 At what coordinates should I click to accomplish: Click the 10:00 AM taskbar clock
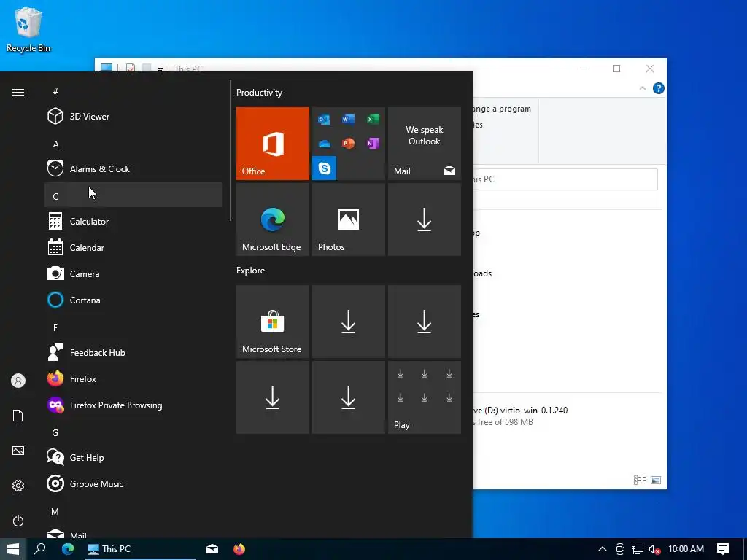point(686,549)
